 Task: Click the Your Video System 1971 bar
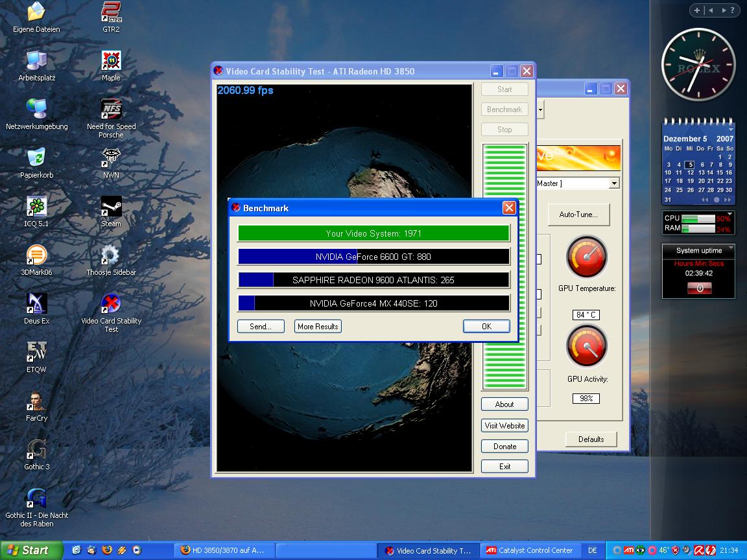373,233
